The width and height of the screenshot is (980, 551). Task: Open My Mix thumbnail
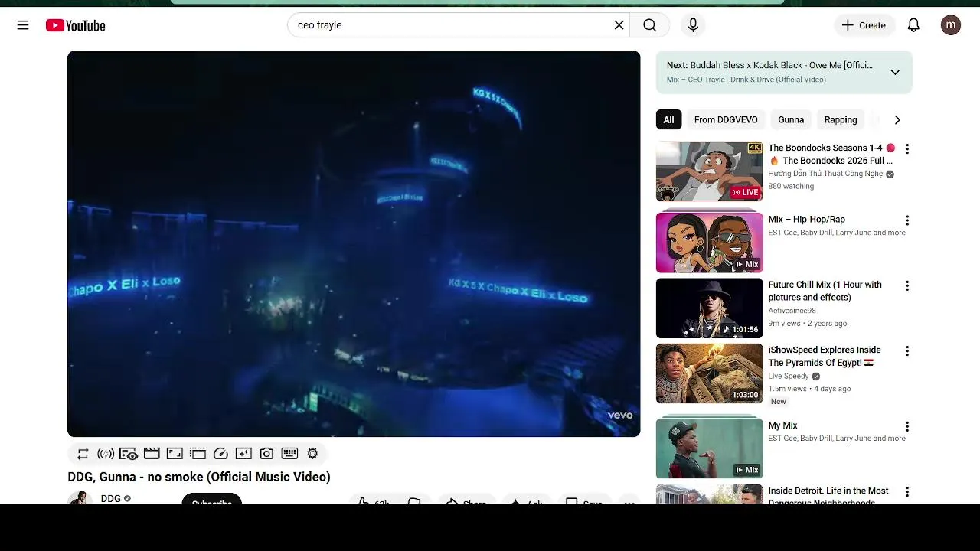[709, 448]
